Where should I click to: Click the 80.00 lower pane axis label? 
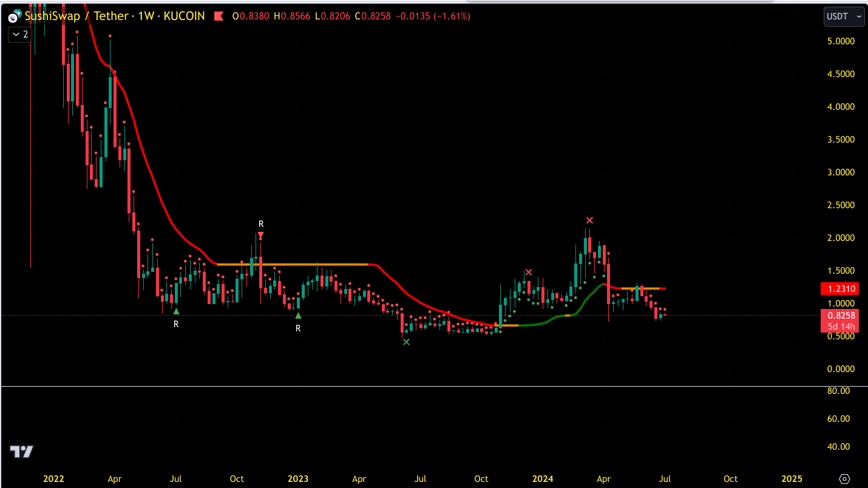coord(838,391)
